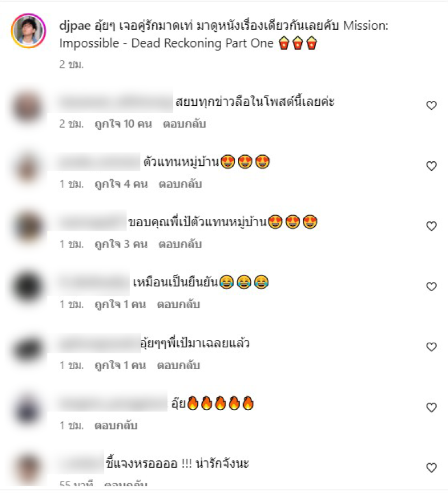Reply to the 'เหมือนเป็นยืนยัน' comment
The width and height of the screenshot is (448, 499).
point(179,304)
